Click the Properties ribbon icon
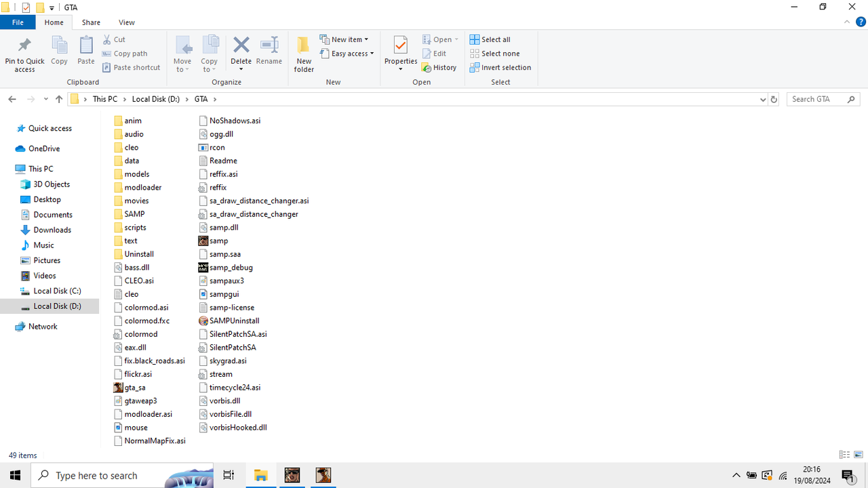 (401, 45)
